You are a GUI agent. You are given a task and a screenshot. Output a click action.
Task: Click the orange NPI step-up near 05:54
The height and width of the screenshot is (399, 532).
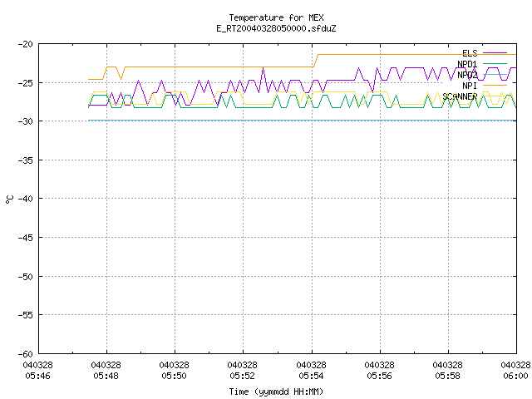(315, 61)
